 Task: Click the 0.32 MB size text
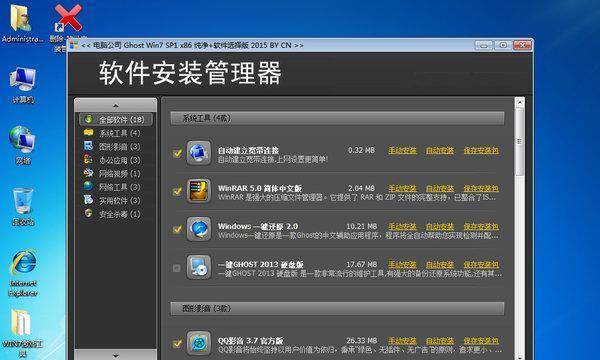[x=361, y=150]
